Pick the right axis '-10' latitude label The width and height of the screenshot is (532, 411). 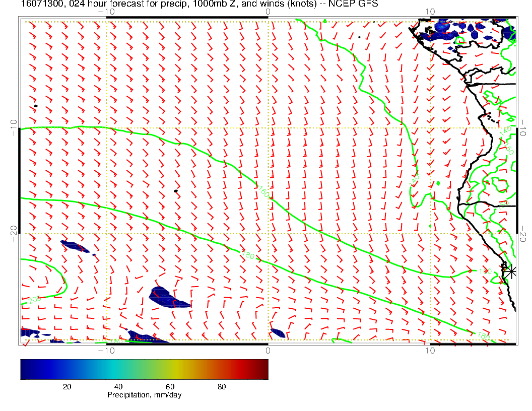[522, 128]
